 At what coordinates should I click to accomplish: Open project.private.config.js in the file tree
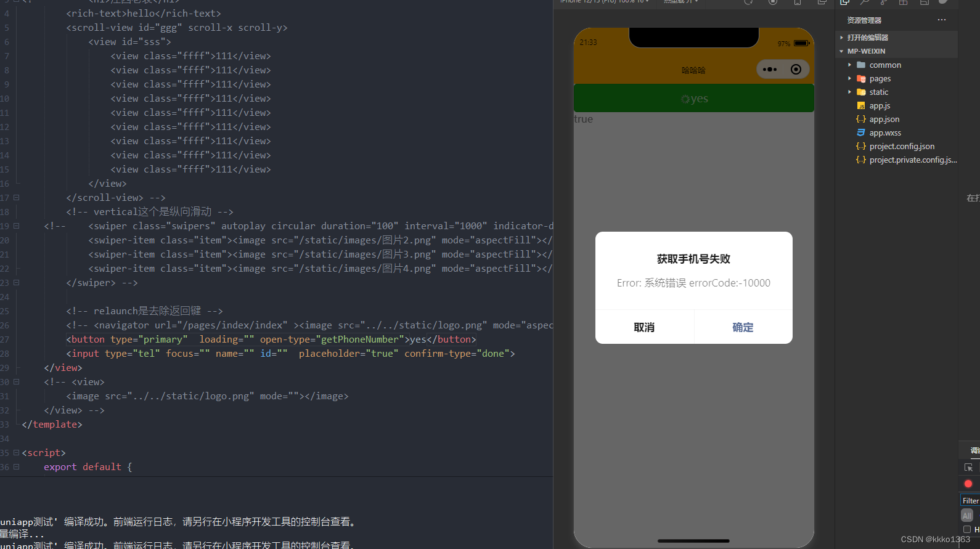click(x=913, y=160)
